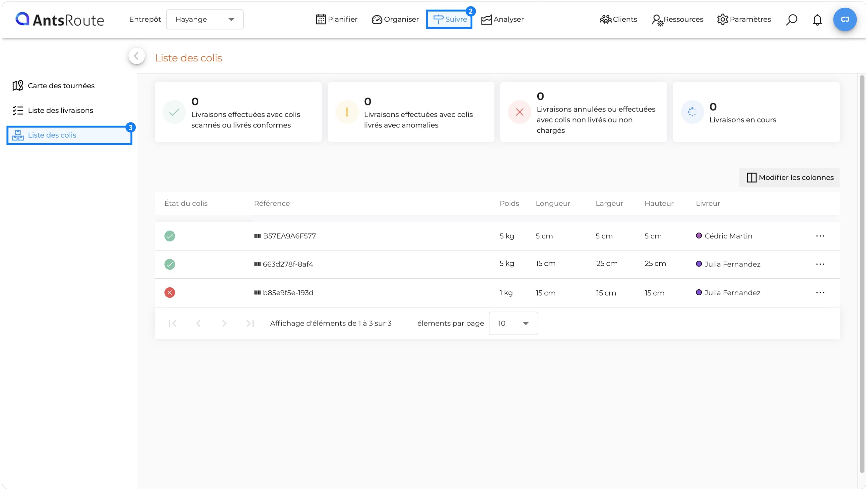Go to the first page of results
This screenshot has height=490, width=868.
pos(172,323)
